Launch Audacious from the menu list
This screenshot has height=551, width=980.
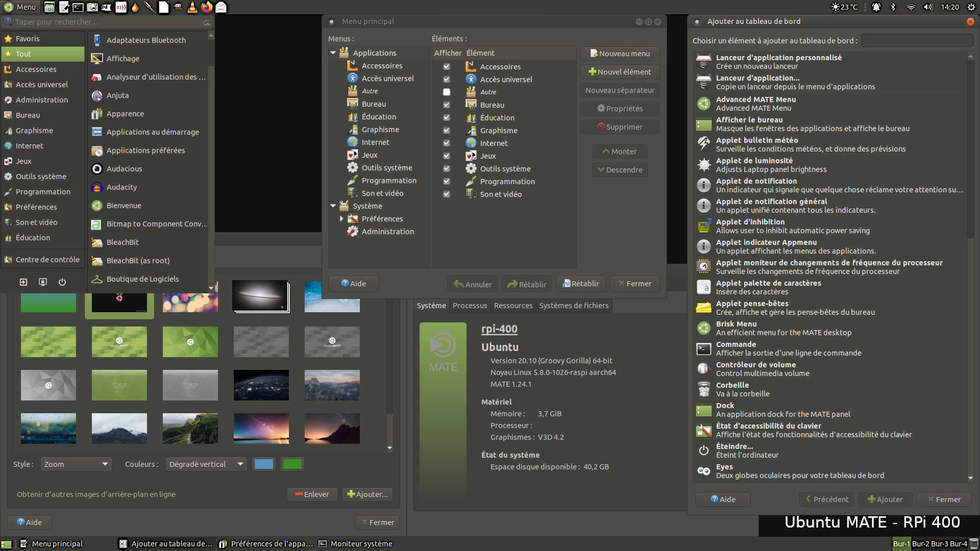click(x=148, y=169)
